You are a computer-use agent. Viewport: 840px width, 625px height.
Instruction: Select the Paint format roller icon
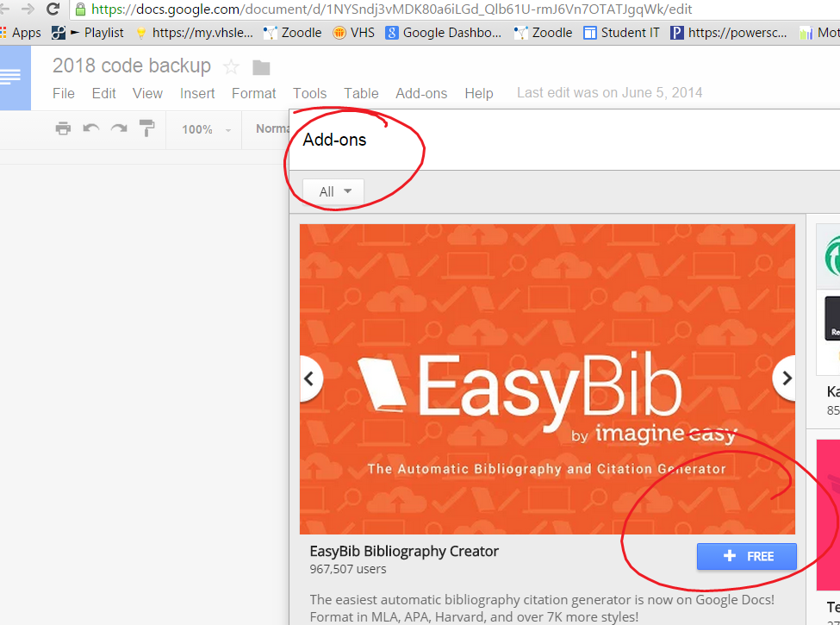147,129
